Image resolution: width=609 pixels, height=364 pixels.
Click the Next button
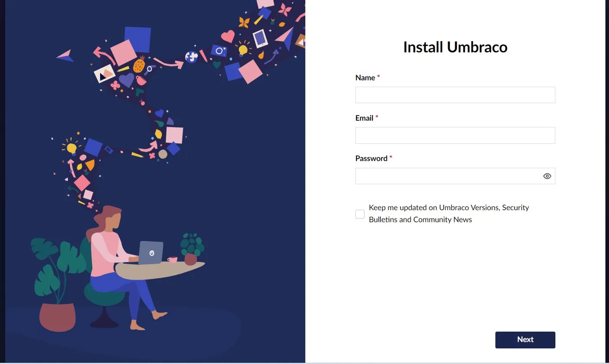[x=525, y=340]
